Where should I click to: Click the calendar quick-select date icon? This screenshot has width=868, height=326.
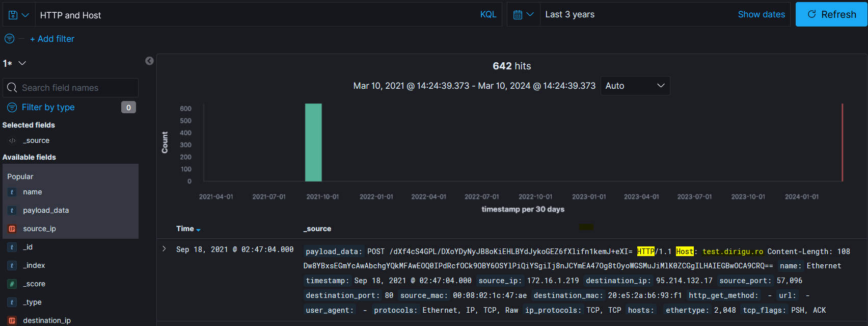click(x=523, y=15)
